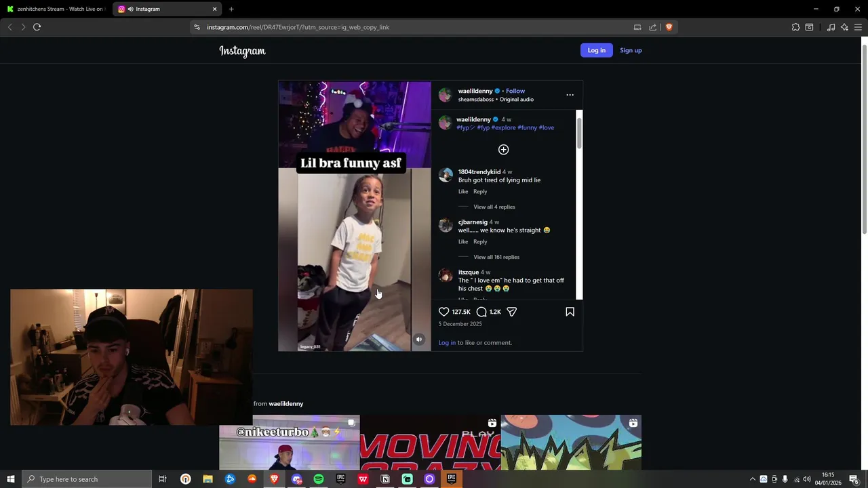868x488 pixels.
Task: Click the Instagram logo
Action: coord(242,51)
